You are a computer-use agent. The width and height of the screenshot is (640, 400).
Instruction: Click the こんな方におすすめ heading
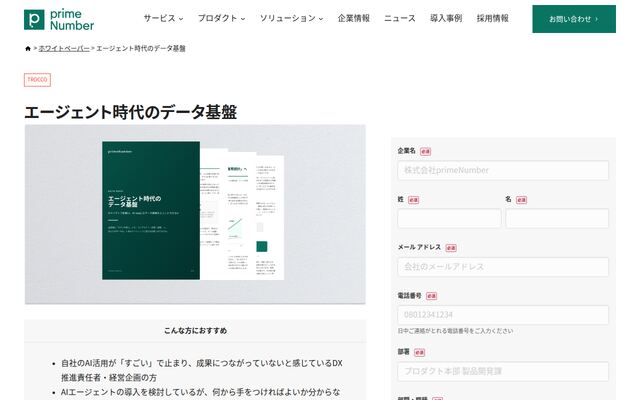tap(195, 331)
